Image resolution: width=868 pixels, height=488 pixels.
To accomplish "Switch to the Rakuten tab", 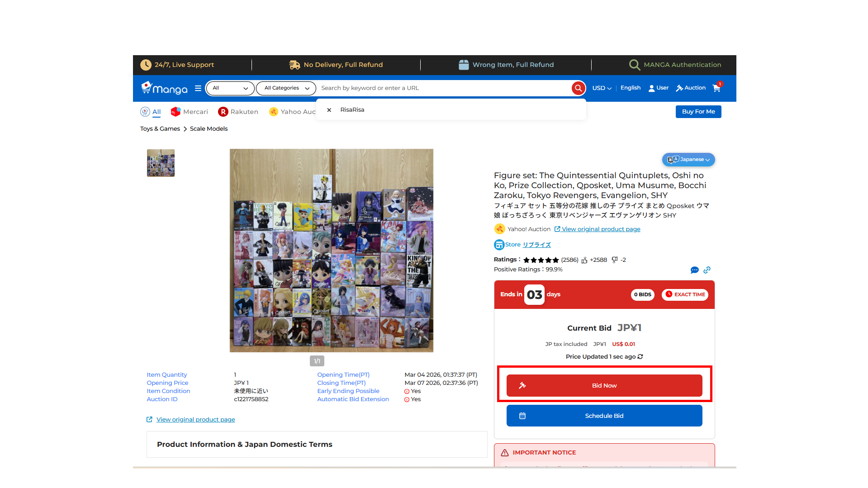I will [238, 112].
